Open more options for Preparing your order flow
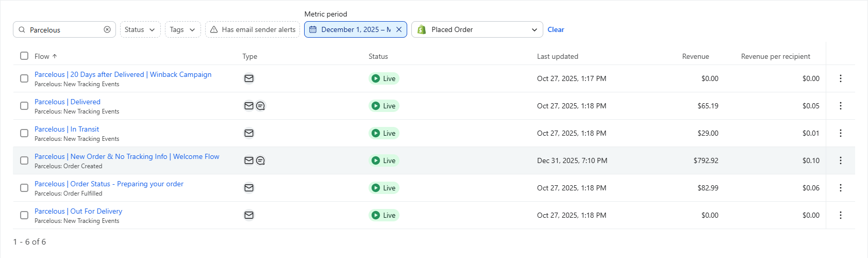The image size is (868, 258). 841,188
